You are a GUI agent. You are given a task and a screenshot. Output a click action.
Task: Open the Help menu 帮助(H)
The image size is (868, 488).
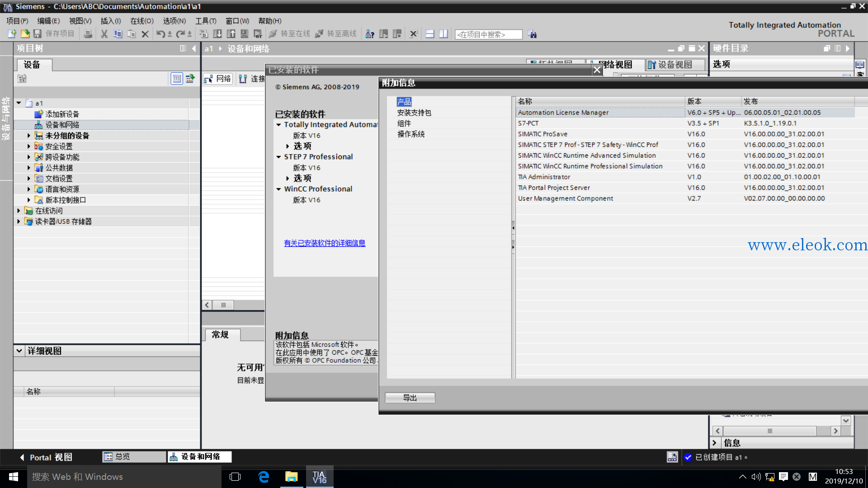[270, 21]
